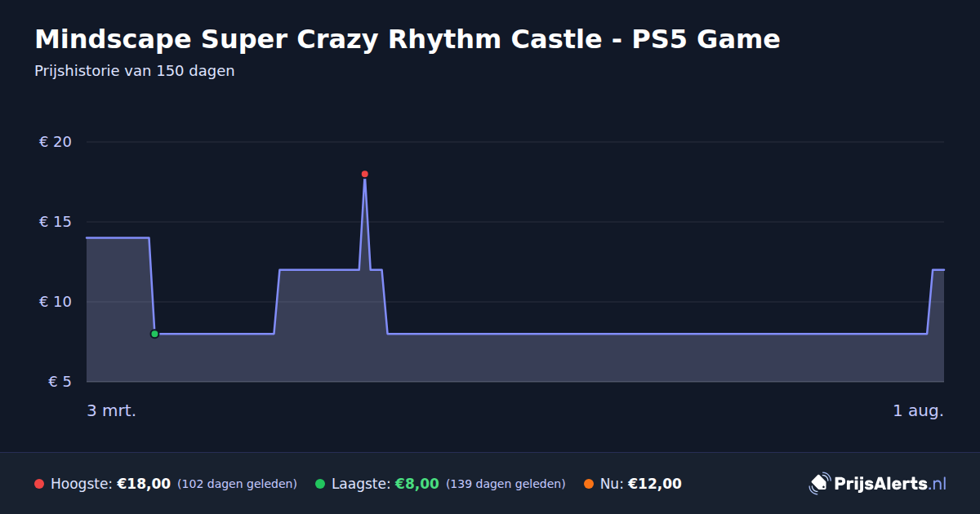
Task: Click the Laagste €8,00 value
Action: click(x=417, y=484)
